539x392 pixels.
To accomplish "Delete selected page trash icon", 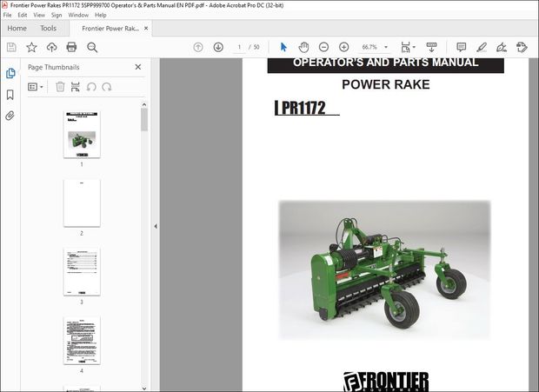I will click(x=60, y=87).
